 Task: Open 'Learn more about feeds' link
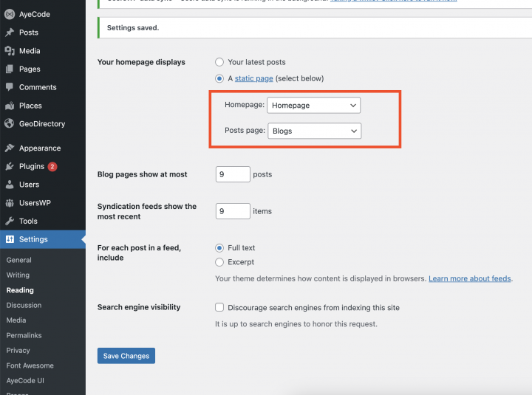(x=470, y=279)
